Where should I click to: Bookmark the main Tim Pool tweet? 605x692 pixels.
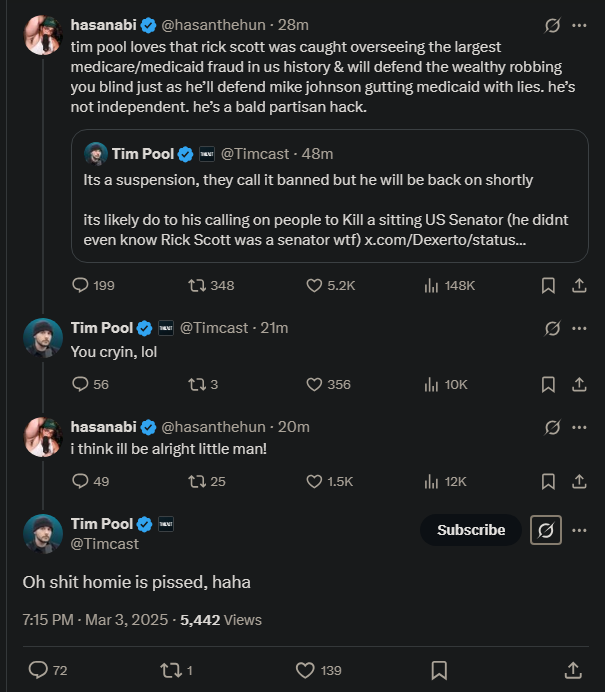pos(439,670)
